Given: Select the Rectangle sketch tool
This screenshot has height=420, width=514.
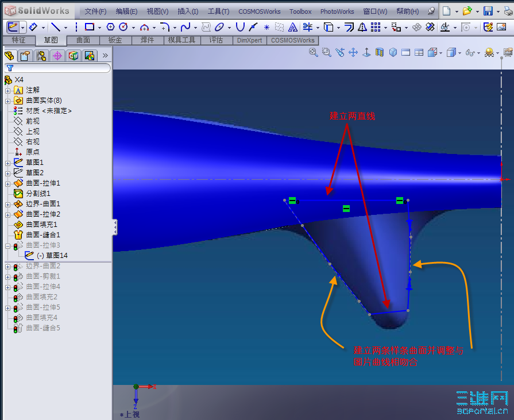Looking at the screenshot, I should coord(90,27).
